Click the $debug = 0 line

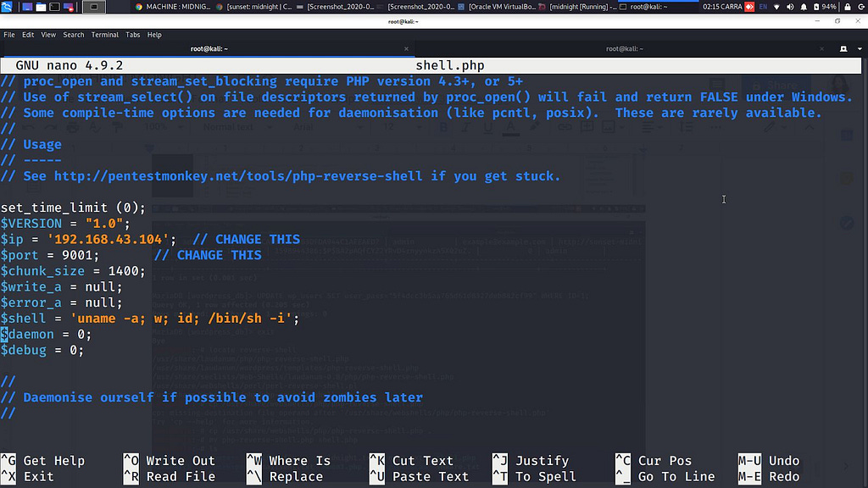tap(42, 350)
